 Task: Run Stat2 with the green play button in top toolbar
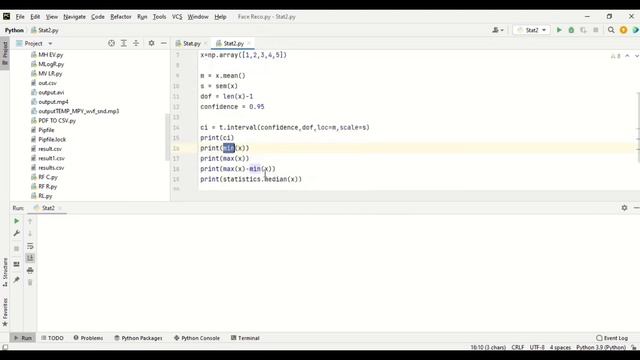click(559, 30)
